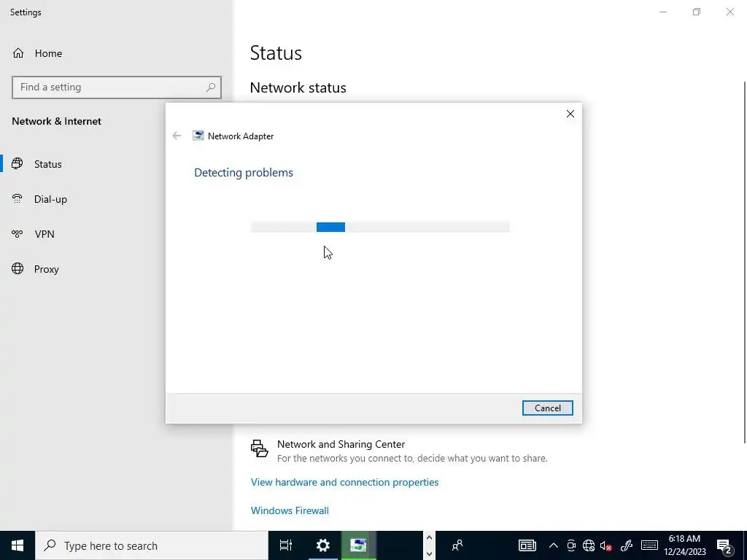
Task: Click the VPN icon
Action: [18, 234]
